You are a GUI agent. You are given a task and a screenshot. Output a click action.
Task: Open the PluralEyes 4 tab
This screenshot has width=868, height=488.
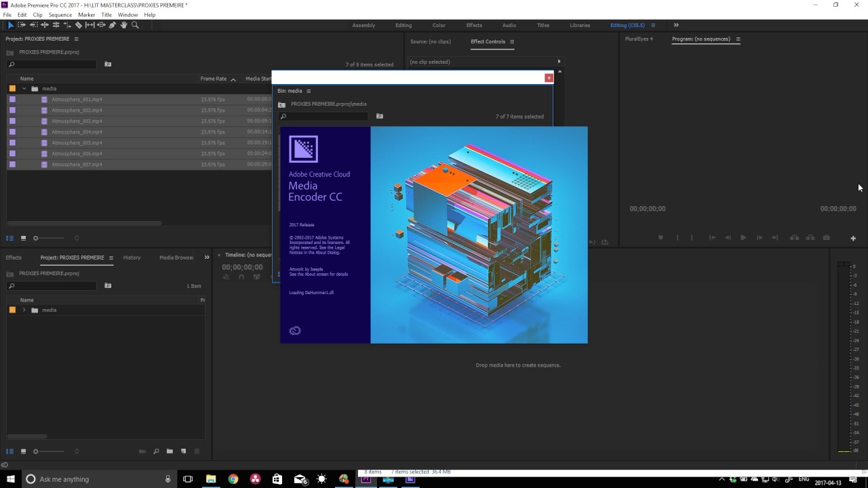point(639,39)
